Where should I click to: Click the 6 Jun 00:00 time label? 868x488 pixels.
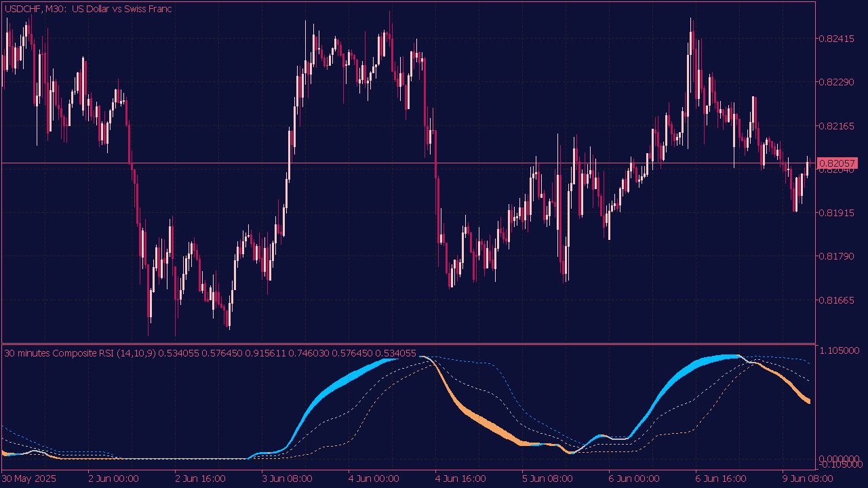[x=634, y=479]
